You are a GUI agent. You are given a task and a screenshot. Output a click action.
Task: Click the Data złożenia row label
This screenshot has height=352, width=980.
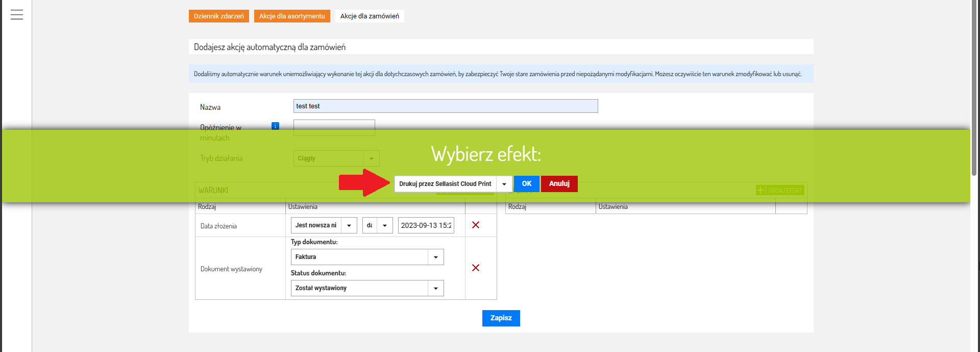coord(218,226)
